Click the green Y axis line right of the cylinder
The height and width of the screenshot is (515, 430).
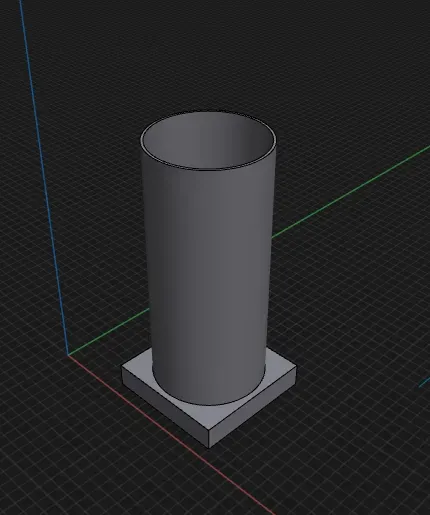tap(350, 193)
